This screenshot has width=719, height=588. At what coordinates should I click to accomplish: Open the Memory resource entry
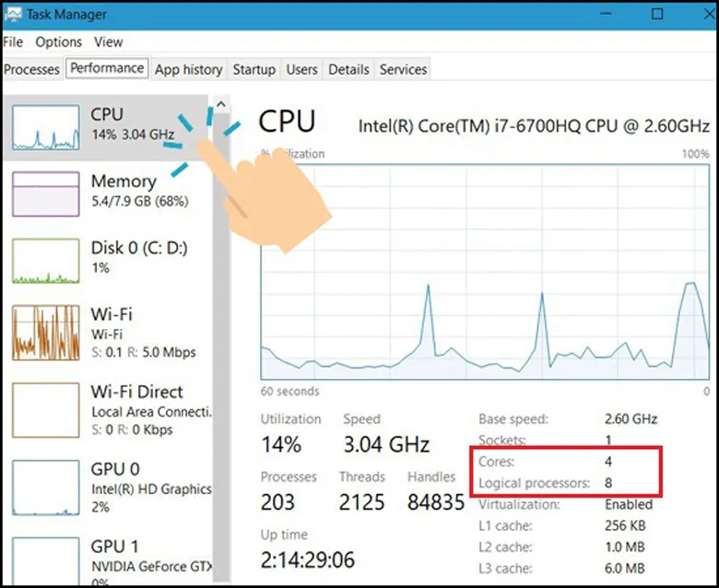108,194
